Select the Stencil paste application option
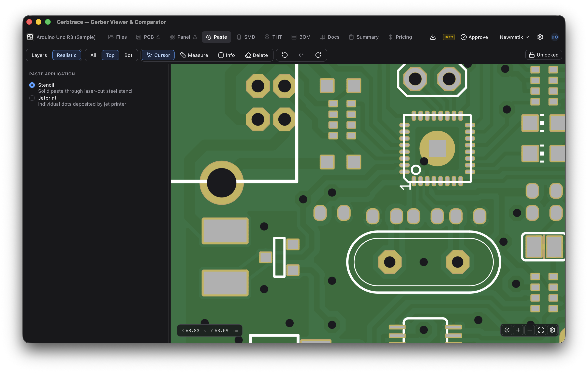The width and height of the screenshot is (588, 373). (32, 85)
